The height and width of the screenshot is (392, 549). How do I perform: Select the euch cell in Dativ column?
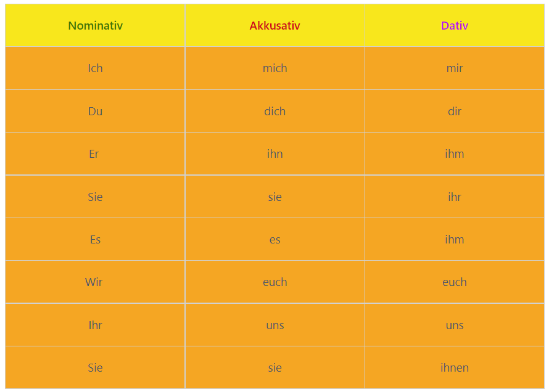[455, 282]
